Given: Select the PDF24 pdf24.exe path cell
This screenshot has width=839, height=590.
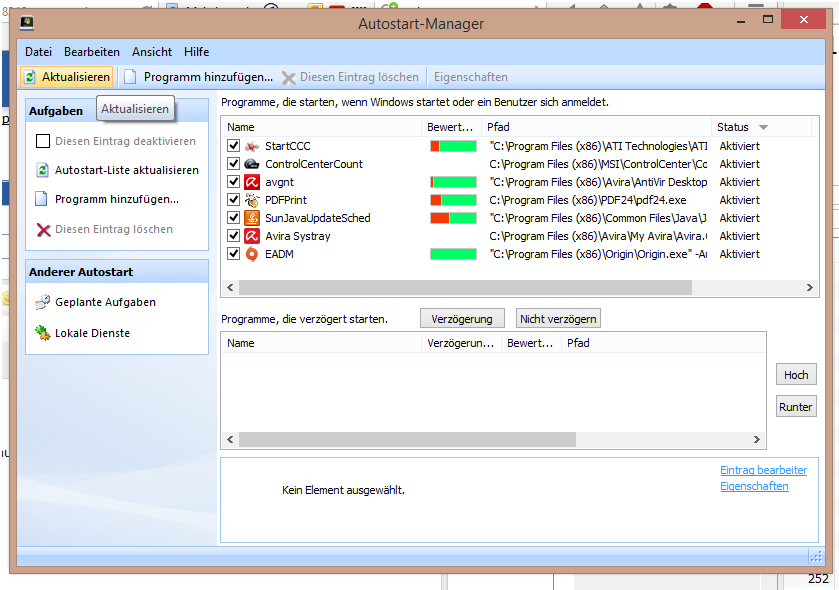Looking at the screenshot, I should (588, 200).
